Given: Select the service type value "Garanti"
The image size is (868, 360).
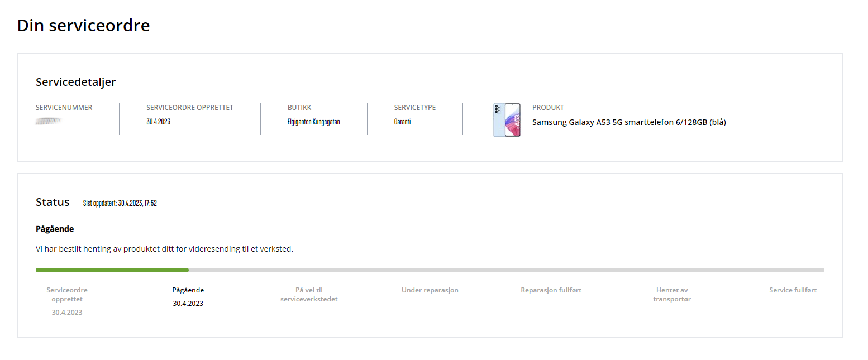Looking at the screenshot, I should point(403,122).
